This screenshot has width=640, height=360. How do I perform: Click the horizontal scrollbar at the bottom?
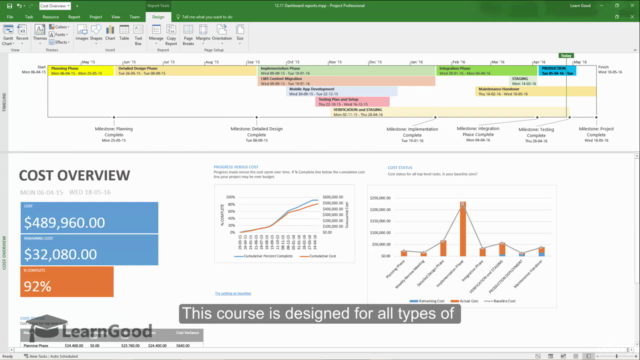point(320,350)
